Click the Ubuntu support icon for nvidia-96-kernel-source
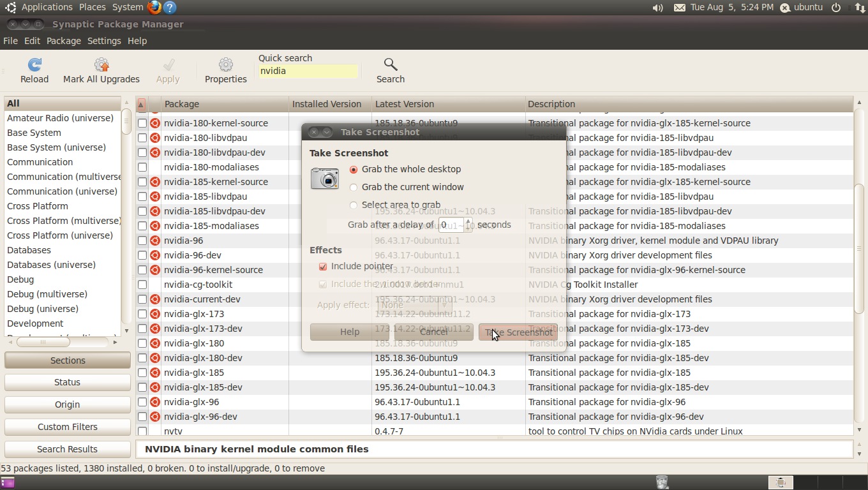 coord(155,270)
